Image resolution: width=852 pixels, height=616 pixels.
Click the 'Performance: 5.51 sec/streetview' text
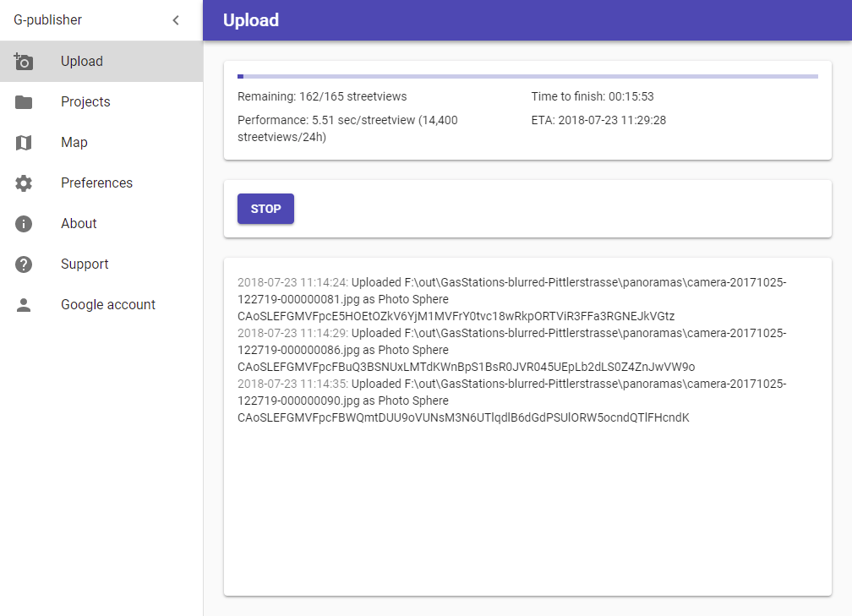[x=326, y=120]
